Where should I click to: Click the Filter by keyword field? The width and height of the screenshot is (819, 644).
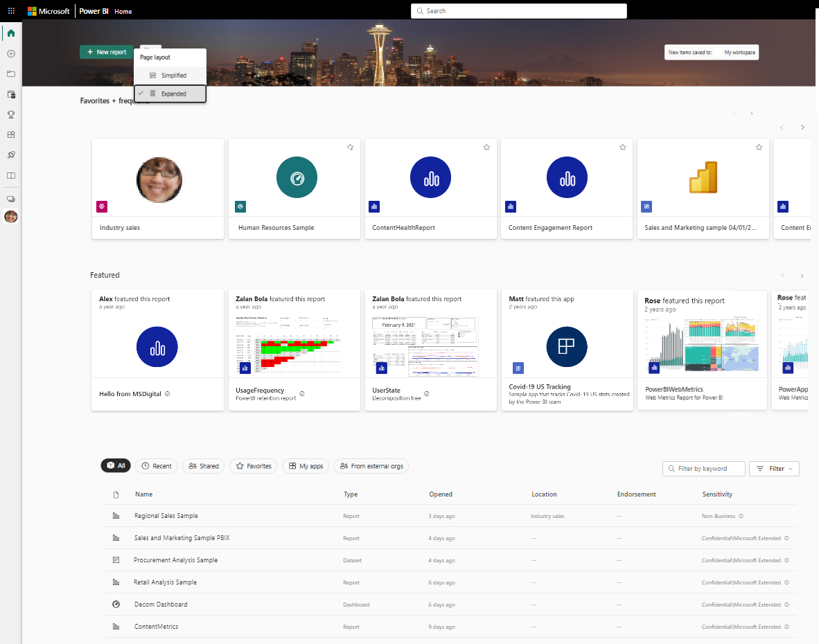click(703, 469)
